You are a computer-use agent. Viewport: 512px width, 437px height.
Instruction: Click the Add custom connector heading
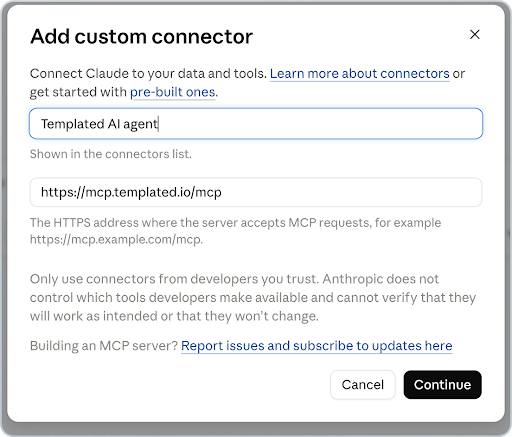click(x=141, y=36)
